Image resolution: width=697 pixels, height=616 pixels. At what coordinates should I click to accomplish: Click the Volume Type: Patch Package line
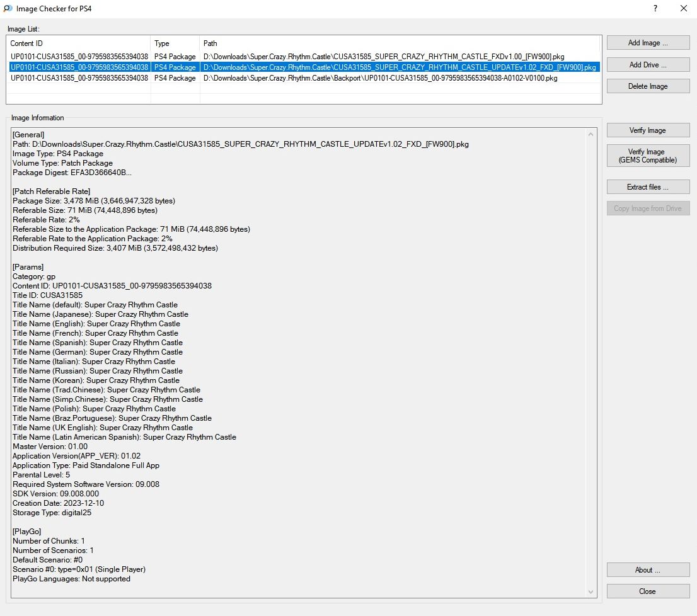[x=62, y=163]
